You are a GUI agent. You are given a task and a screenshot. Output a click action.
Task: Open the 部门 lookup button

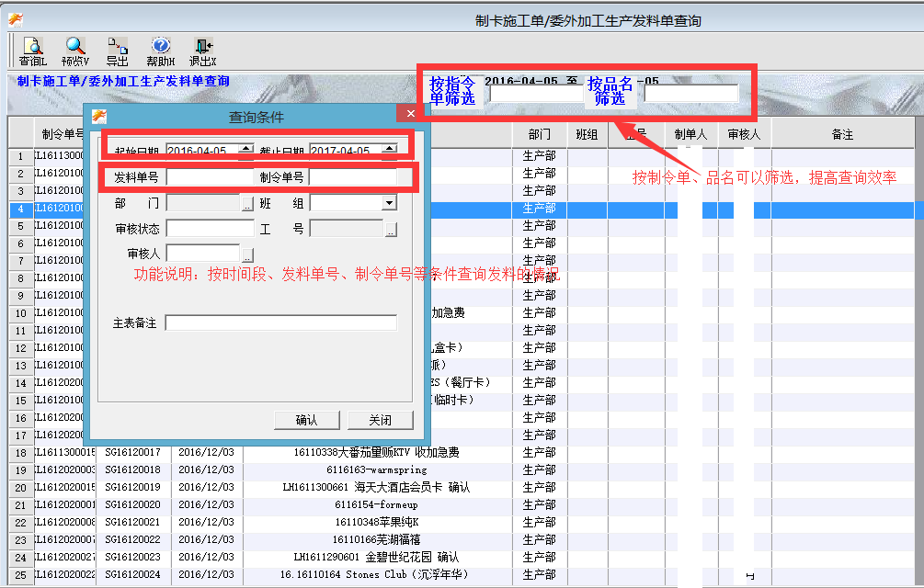pos(247,204)
